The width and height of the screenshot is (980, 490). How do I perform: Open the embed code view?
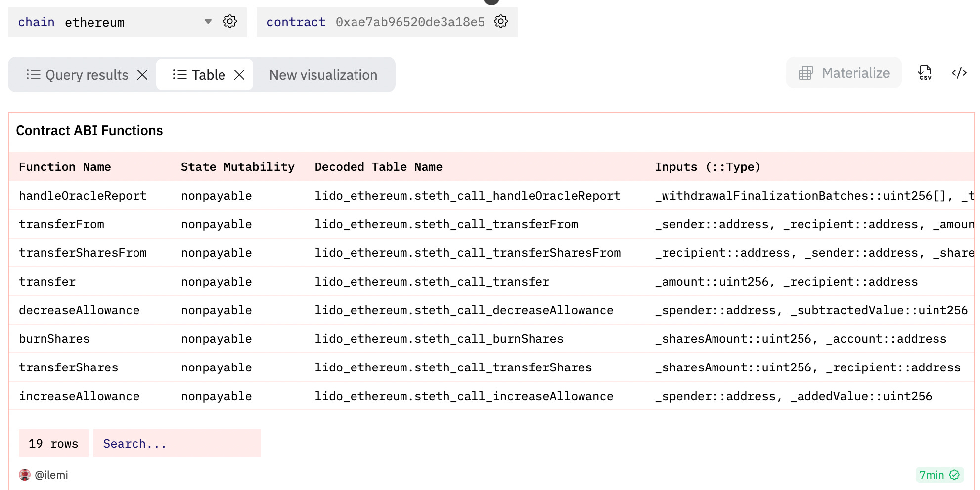coord(959,73)
